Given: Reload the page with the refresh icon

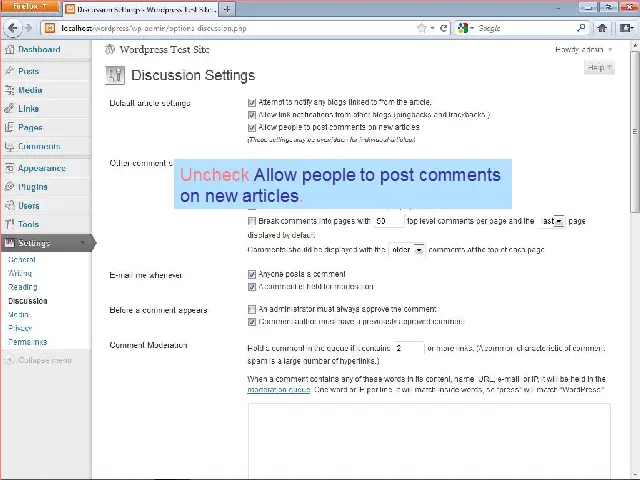Looking at the screenshot, I should pyautogui.click(x=443, y=28).
